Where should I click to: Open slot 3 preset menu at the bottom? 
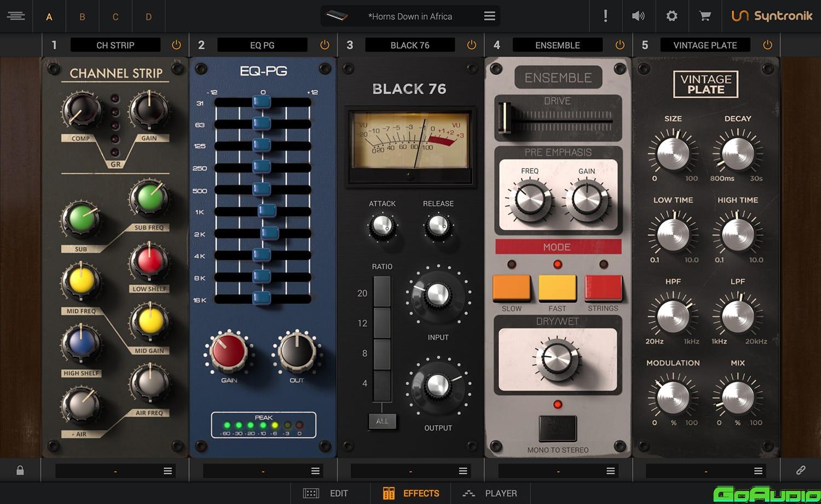pos(463,471)
